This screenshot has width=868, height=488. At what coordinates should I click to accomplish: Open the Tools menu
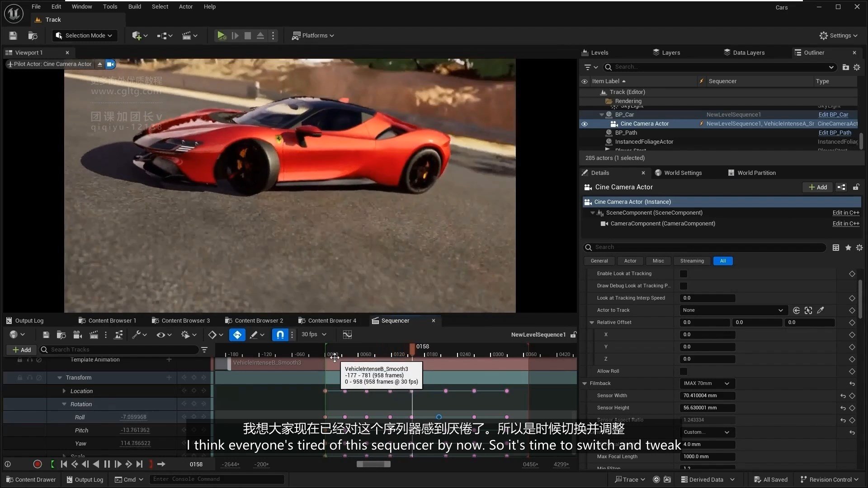[110, 7]
